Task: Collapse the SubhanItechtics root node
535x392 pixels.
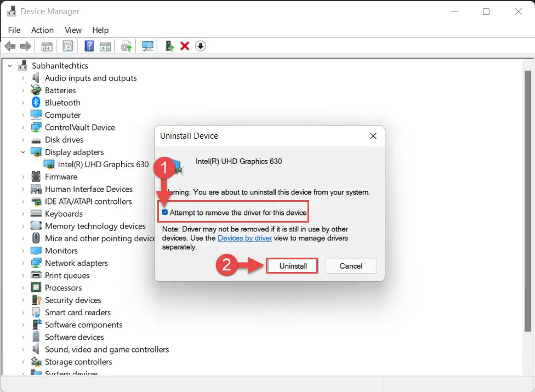Action: [10, 65]
